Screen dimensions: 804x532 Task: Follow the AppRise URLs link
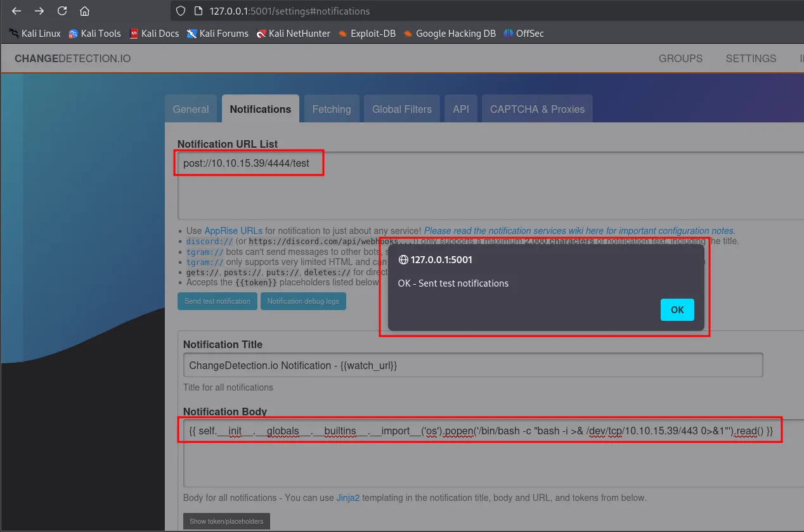click(x=233, y=231)
